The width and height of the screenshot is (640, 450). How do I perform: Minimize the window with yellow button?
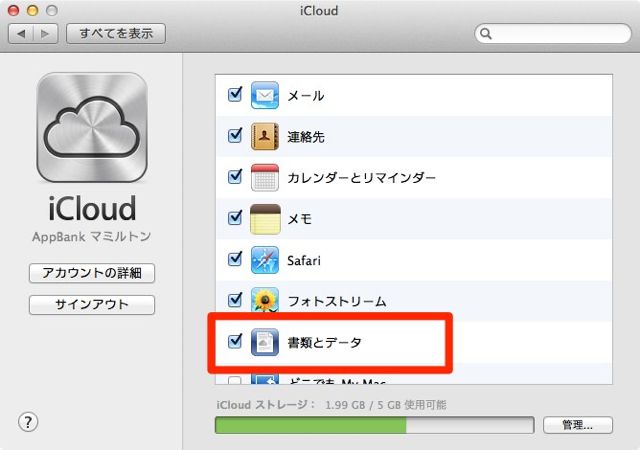point(33,10)
